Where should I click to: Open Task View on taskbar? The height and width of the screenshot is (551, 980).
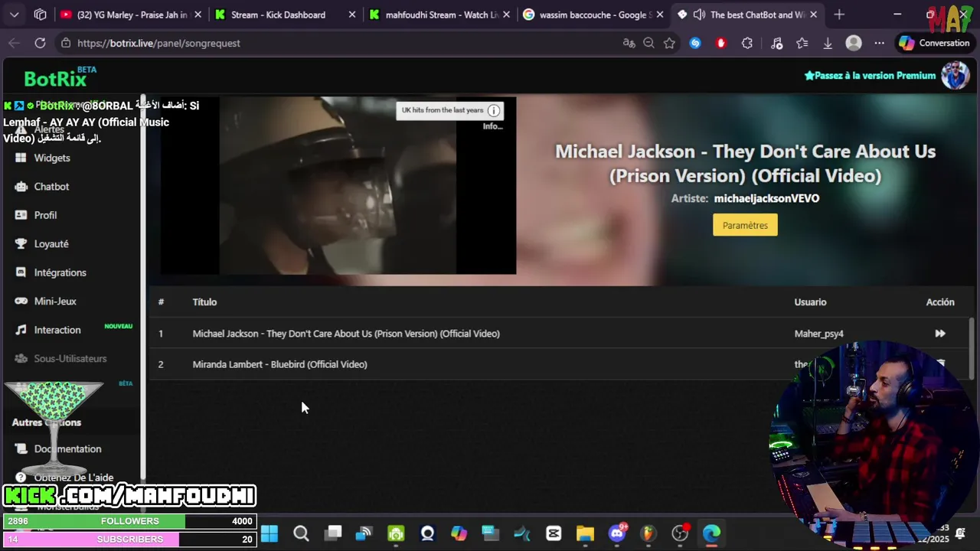tap(333, 533)
